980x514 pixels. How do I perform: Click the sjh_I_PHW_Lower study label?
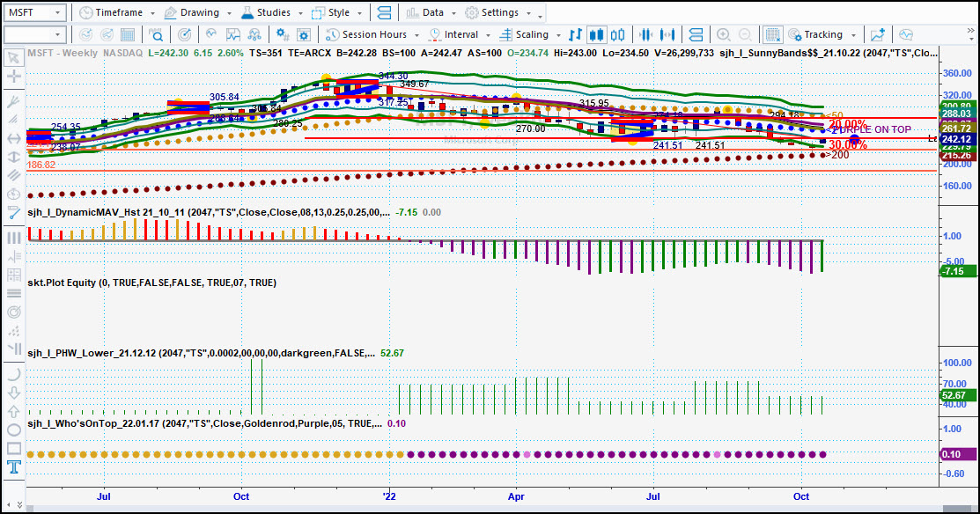[x=202, y=354]
